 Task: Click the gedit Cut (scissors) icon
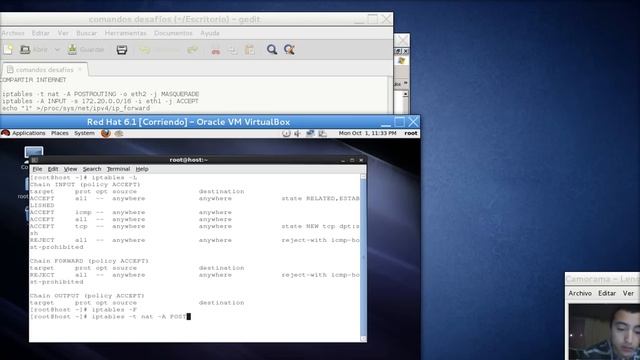(x=216, y=50)
